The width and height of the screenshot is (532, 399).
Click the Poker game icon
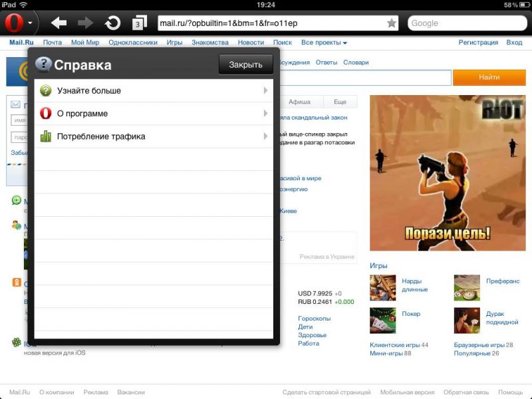point(382,320)
